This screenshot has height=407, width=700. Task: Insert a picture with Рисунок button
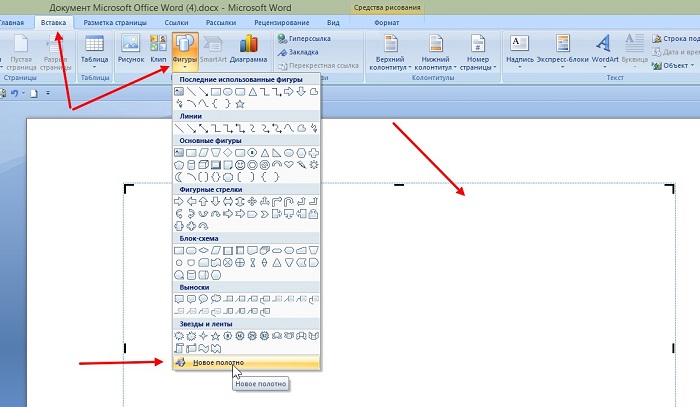pyautogui.click(x=131, y=49)
